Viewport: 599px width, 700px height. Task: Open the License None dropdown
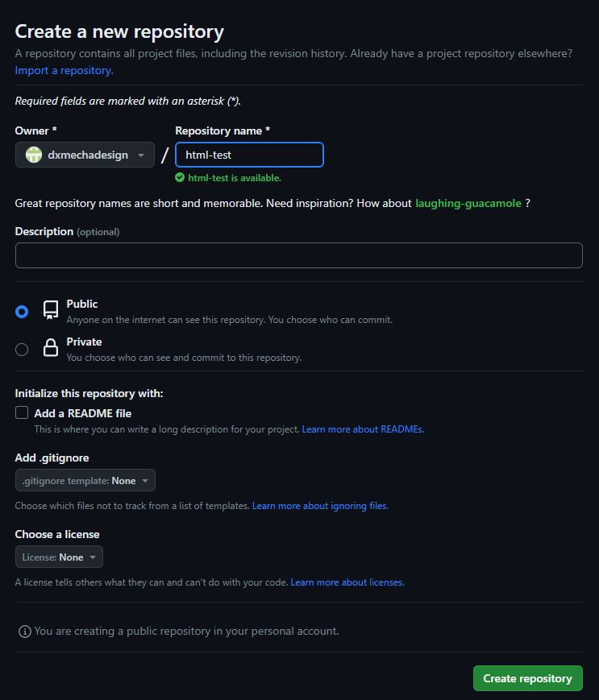[59, 557]
